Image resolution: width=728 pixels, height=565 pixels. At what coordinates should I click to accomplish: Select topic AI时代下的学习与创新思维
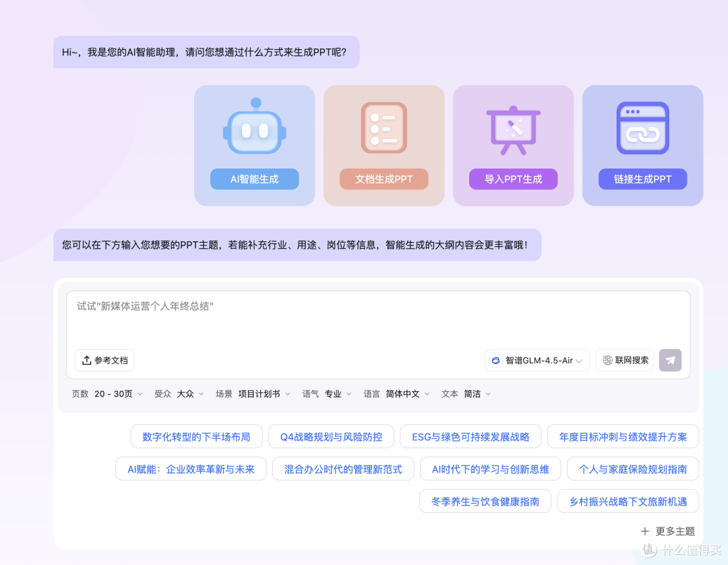click(490, 469)
